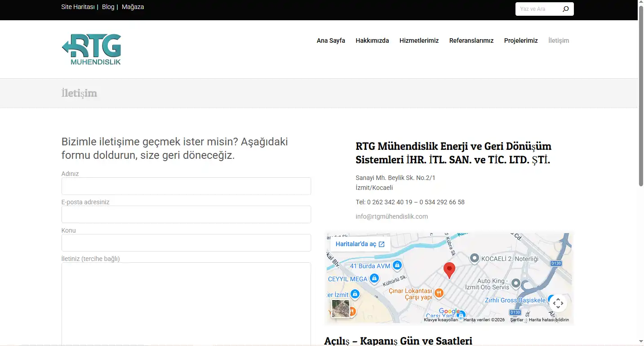Open the map camera controls button
The height and width of the screenshot is (346, 644).
(x=558, y=303)
